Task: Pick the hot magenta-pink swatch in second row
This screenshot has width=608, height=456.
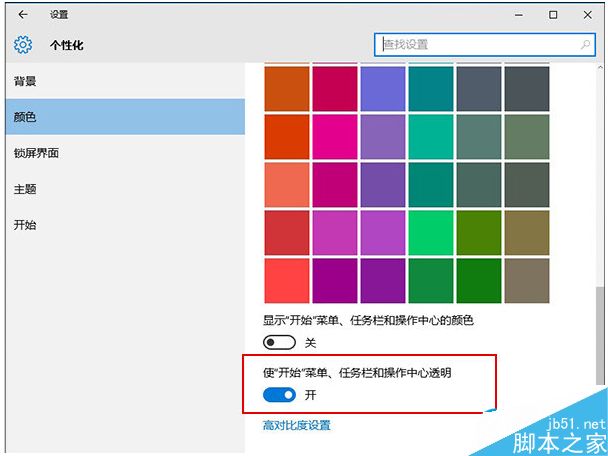Action: tap(335, 137)
